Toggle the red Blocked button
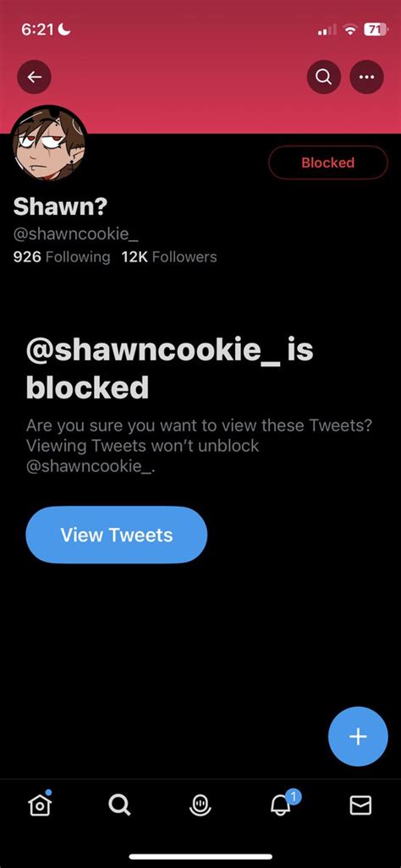Screen dimensions: 401x868 (x=328, y=162)
